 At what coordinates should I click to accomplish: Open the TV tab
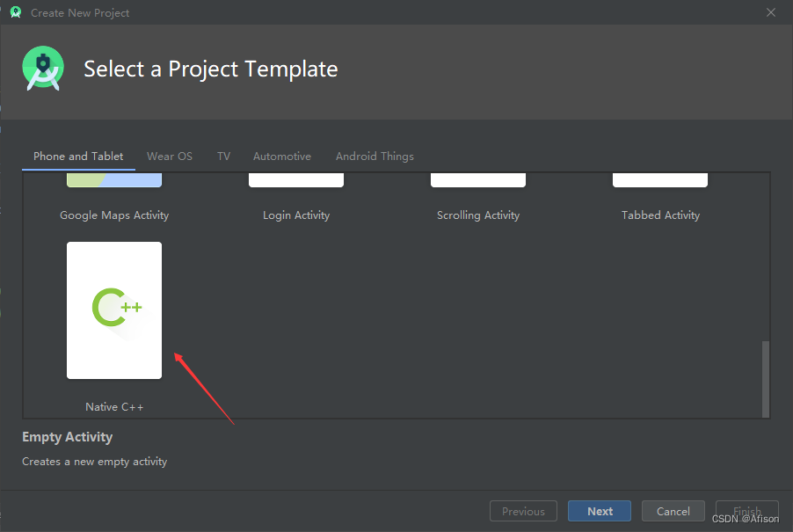223,157
